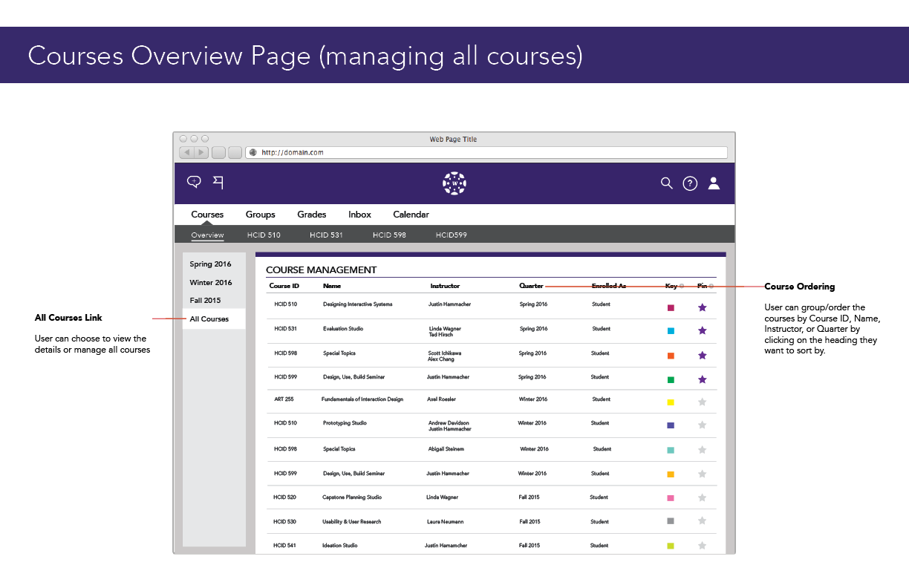
Task: Click the info icon next to Key heading
Action: point(682,286)
